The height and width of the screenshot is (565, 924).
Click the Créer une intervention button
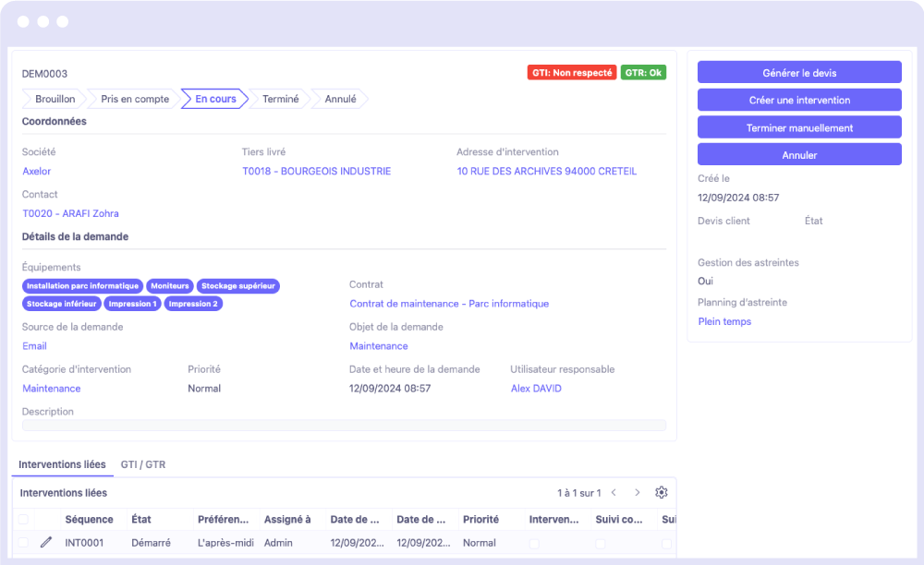798,100
